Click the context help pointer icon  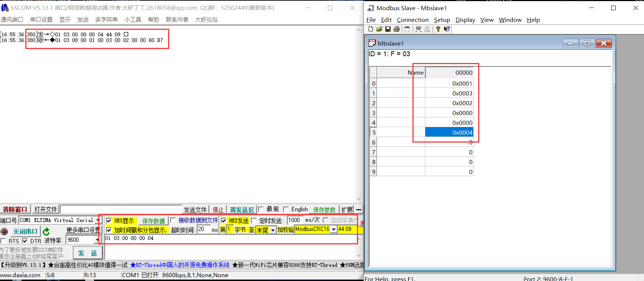click(447, 29)
